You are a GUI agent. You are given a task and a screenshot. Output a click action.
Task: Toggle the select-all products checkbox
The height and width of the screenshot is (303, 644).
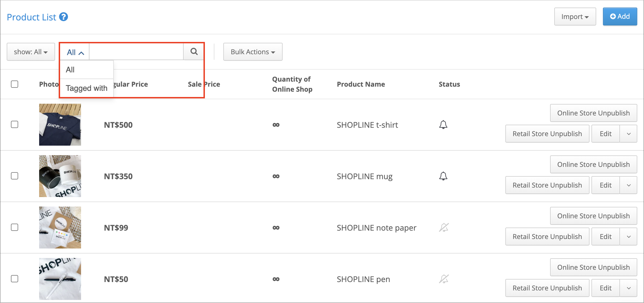pyautogui.click(x=15, y=84)
